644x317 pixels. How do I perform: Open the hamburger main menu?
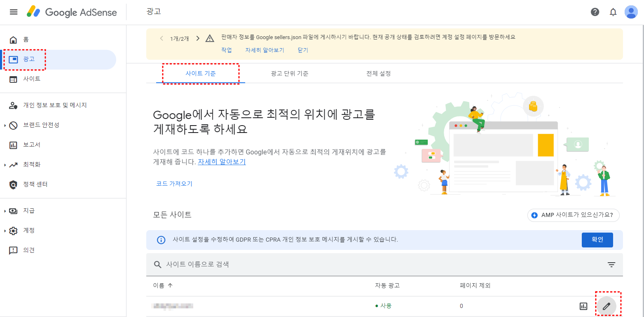[x=14, y=12]
